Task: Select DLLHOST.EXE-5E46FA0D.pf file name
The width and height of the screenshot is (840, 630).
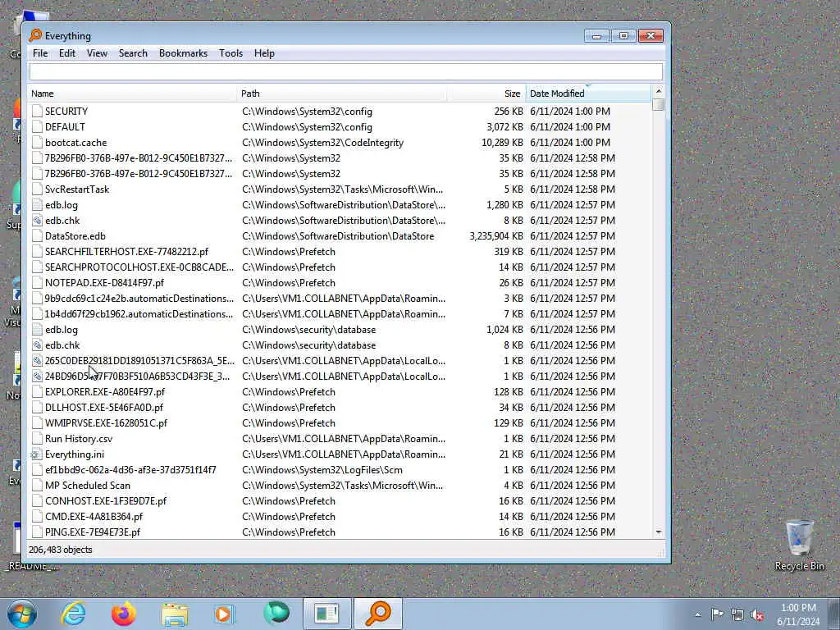Action: point(104,407)
